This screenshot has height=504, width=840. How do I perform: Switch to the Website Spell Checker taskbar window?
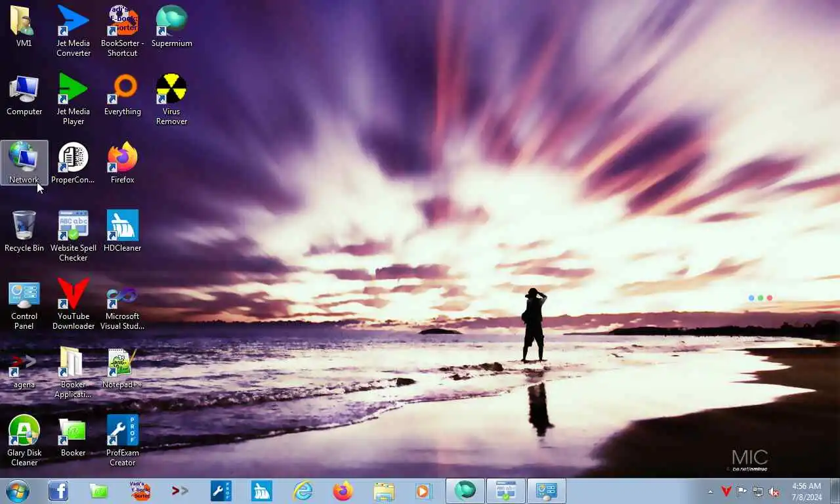click(x=506, y=491)
